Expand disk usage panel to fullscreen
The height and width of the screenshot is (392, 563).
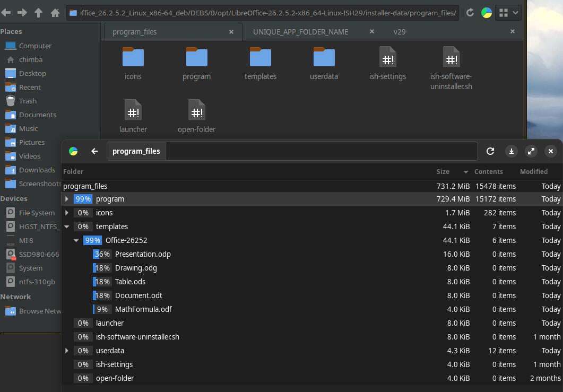[531, 151]
